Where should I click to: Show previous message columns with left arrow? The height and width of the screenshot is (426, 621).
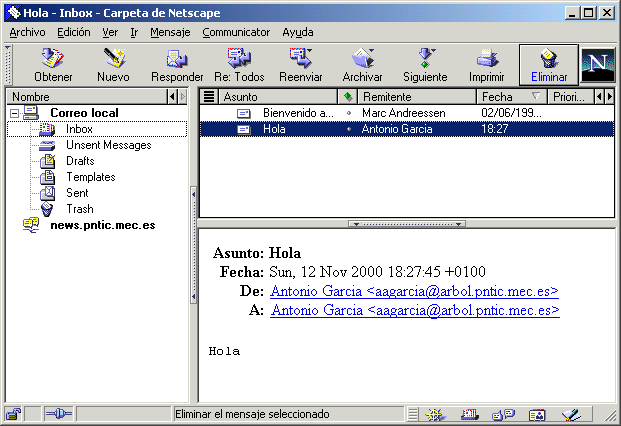[x=600, y=97]
